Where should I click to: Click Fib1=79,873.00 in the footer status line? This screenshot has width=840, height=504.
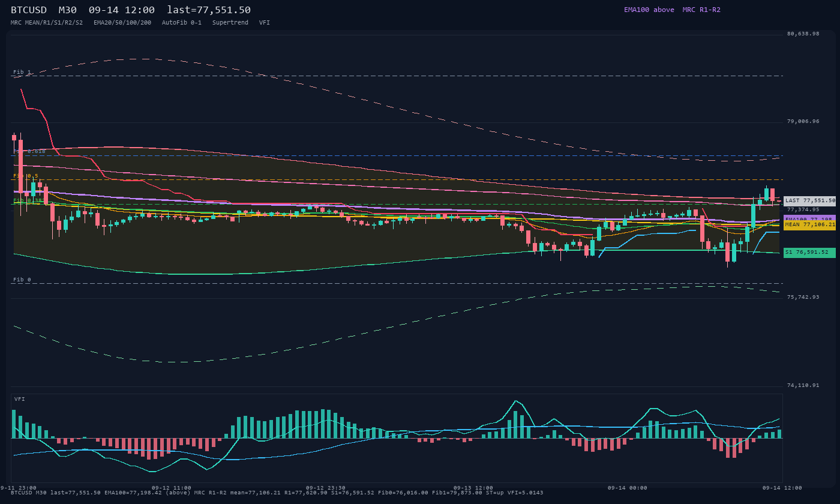click(x=457, y=493)
